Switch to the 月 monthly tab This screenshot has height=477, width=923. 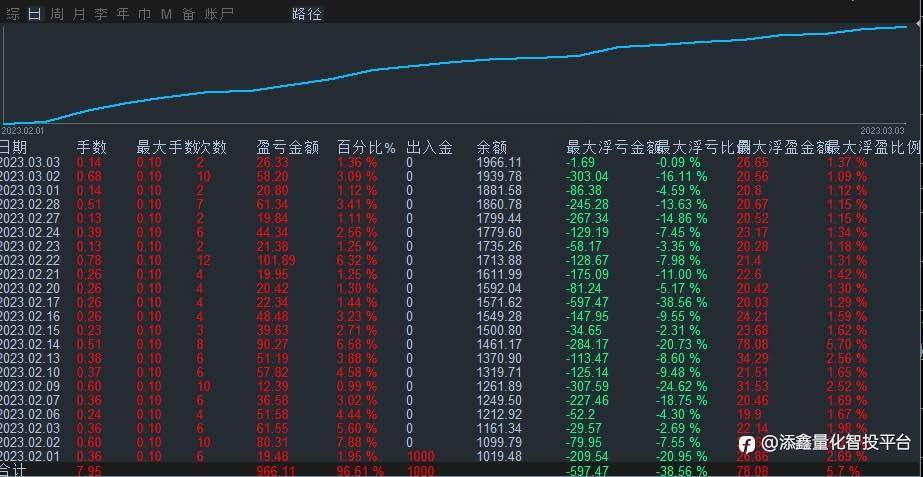(79, 14)
